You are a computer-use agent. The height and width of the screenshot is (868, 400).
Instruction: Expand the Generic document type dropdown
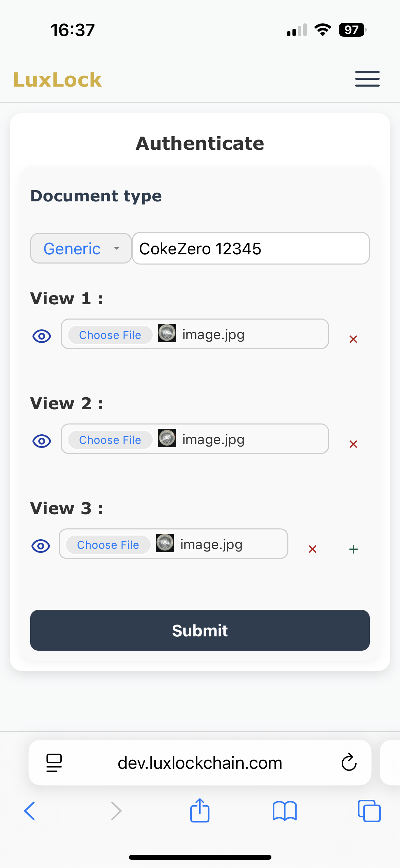tap(81, 249)
